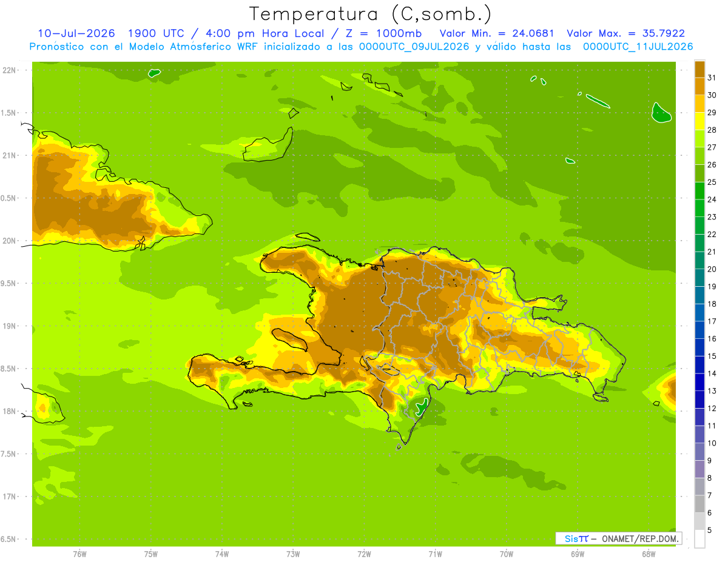Click the 70W longitude axis label
This screenshot has width=728, height=562.
click(506, 554)
